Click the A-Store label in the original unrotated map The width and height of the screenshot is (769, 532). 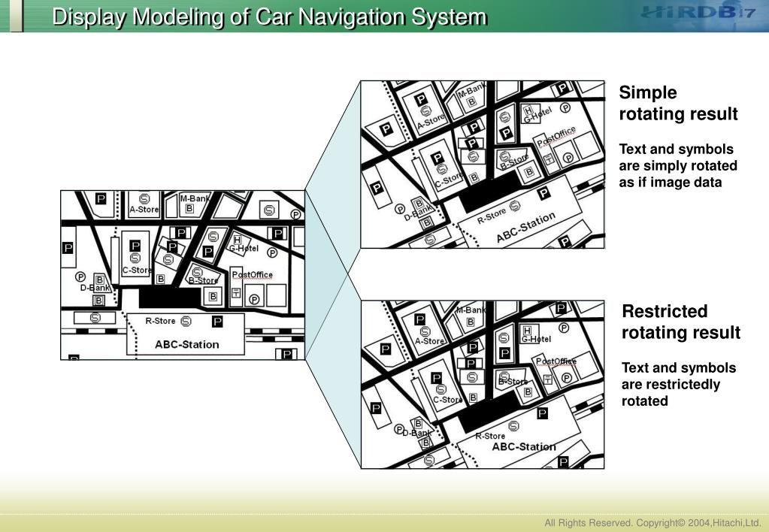click(144, 210)
